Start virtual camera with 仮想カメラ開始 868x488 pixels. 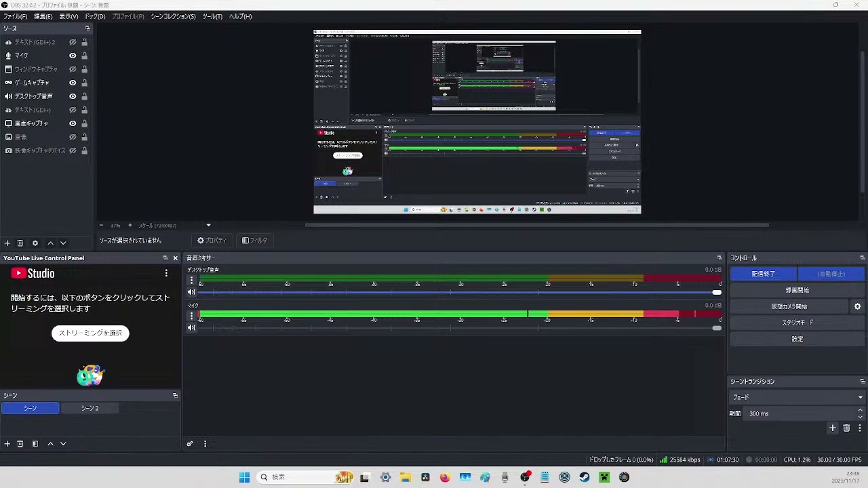coord(789,306)
